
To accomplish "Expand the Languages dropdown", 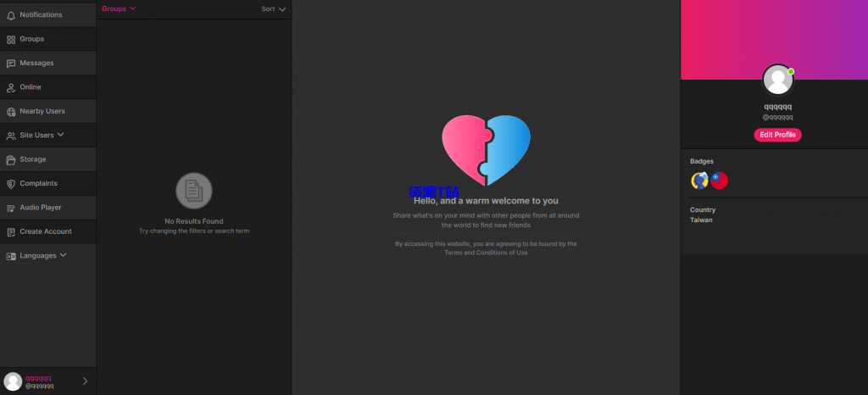I will (x=64, y=255).
